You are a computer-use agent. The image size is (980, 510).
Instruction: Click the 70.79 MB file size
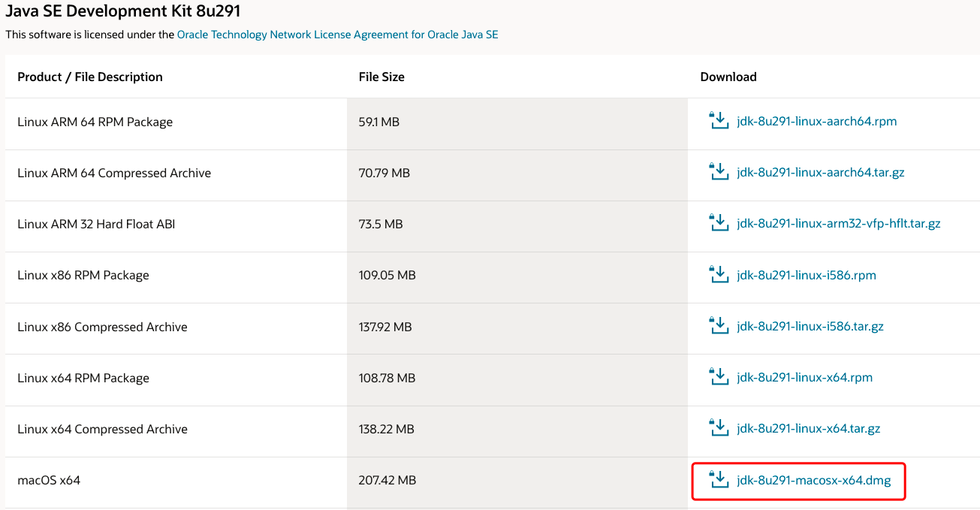[384, 173]
